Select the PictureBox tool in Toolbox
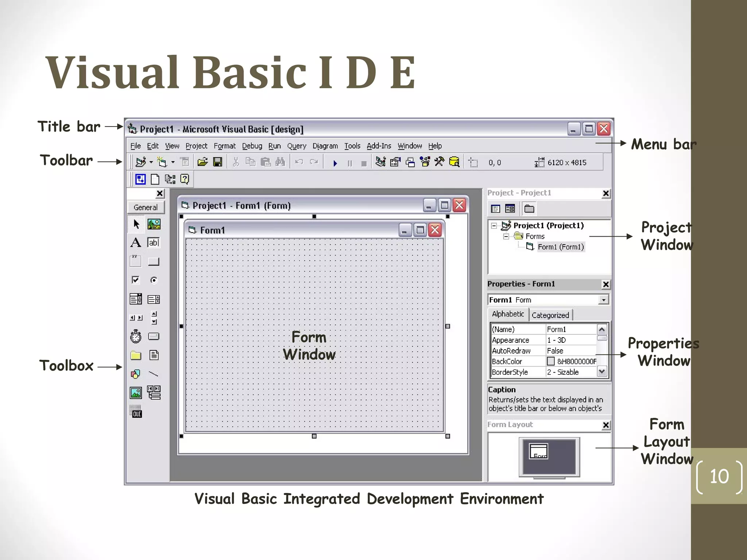747x560 pixels. [154, 224]
